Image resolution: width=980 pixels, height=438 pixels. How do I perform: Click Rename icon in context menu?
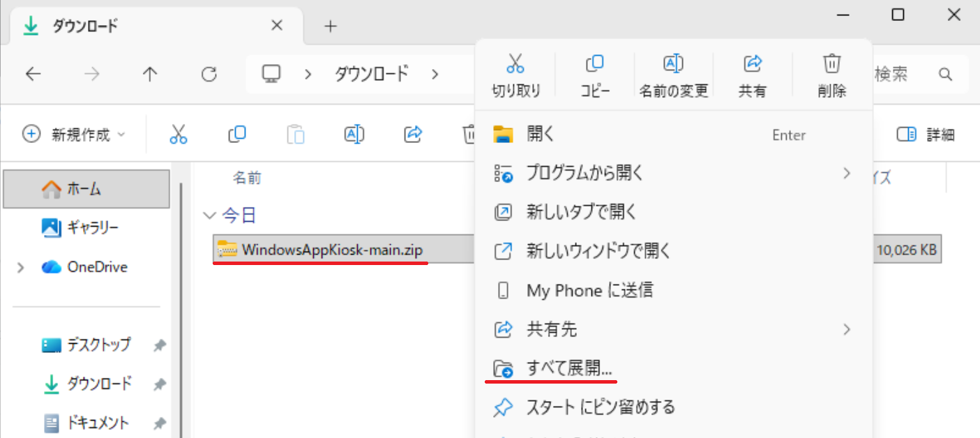(673, 64)
